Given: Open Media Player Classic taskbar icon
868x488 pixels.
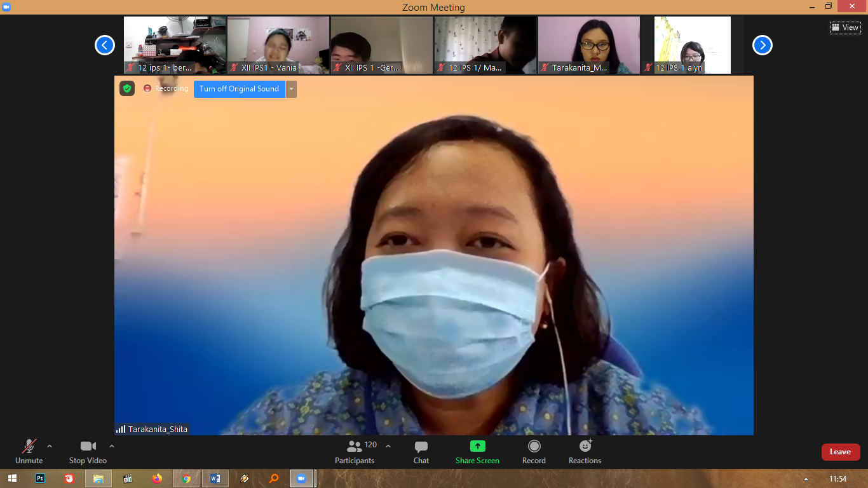Looking at the screenshot, I should point(128,478).
